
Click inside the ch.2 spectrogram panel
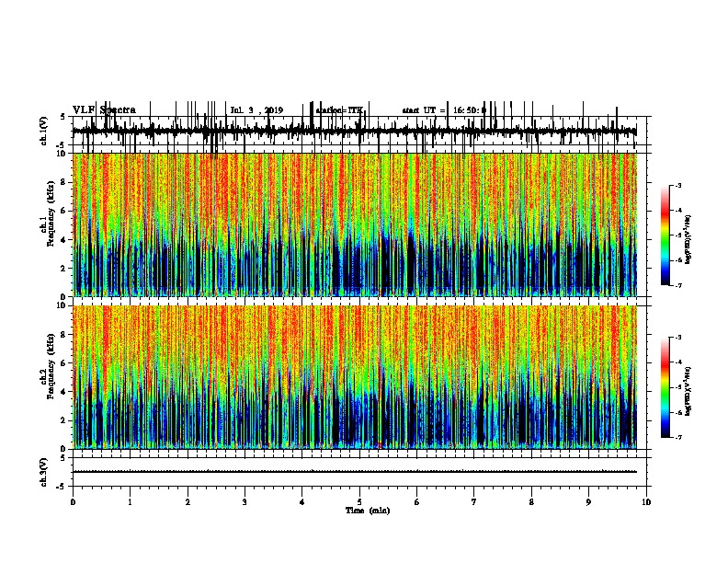tap(355, 377)
